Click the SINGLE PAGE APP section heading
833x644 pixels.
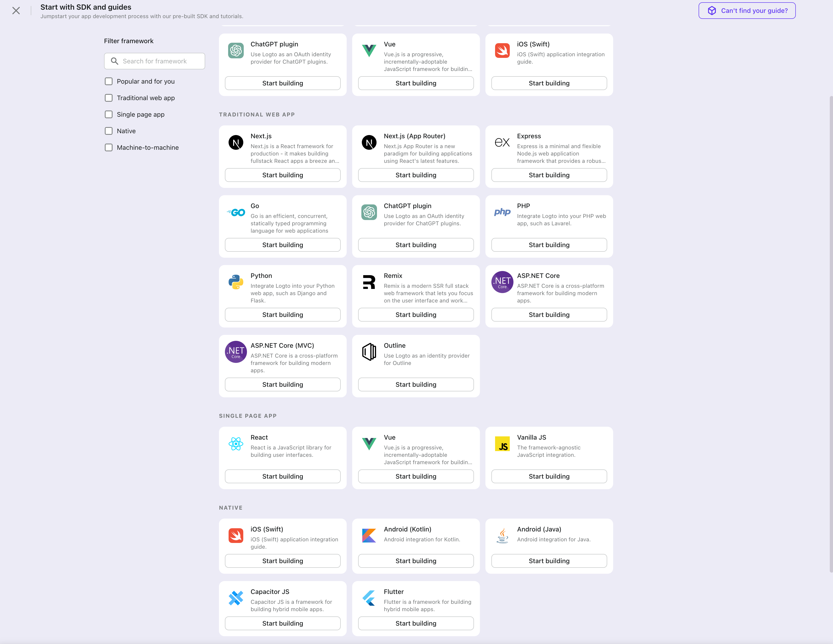coord(248,416)
